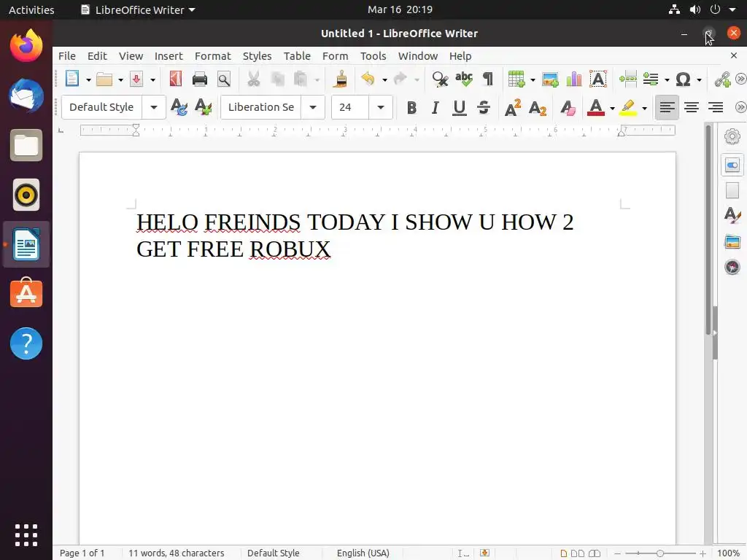Click the word count in status bar
The height and width of the screenshot is (560, 747).
point(177,553)
